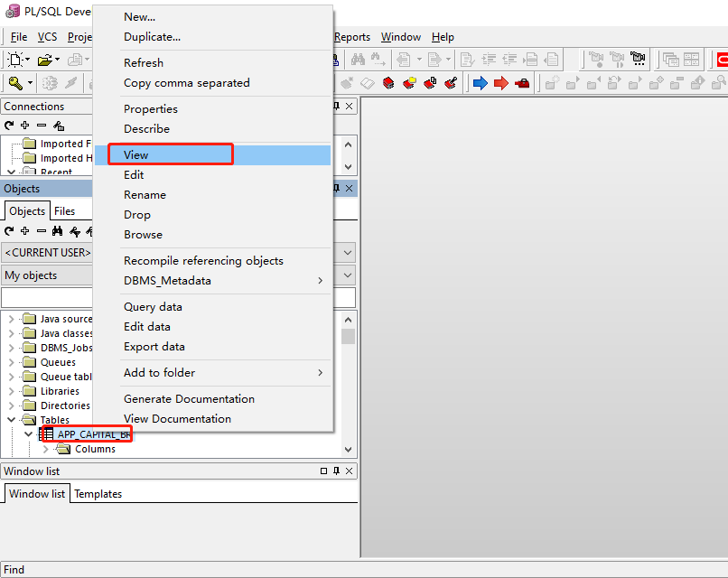728x578 pixels.
Task: Click the yellow key Log on icon
Action: (15, 83)
